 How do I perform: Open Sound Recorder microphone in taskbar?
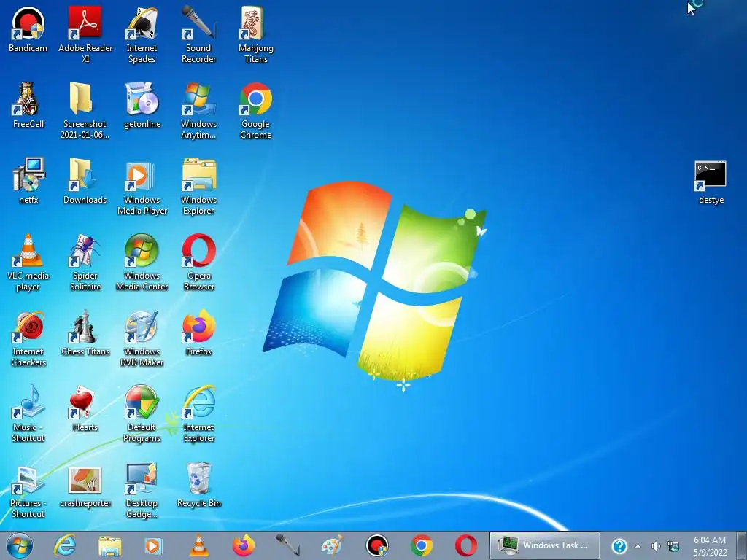click(288, 545)
